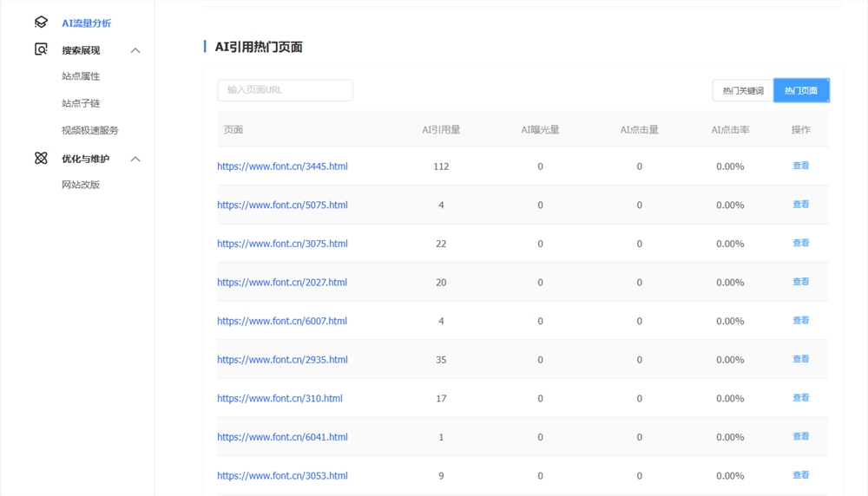Switch to 热门页面 tab
Viewport: 868px width, 496px height.
801,91
